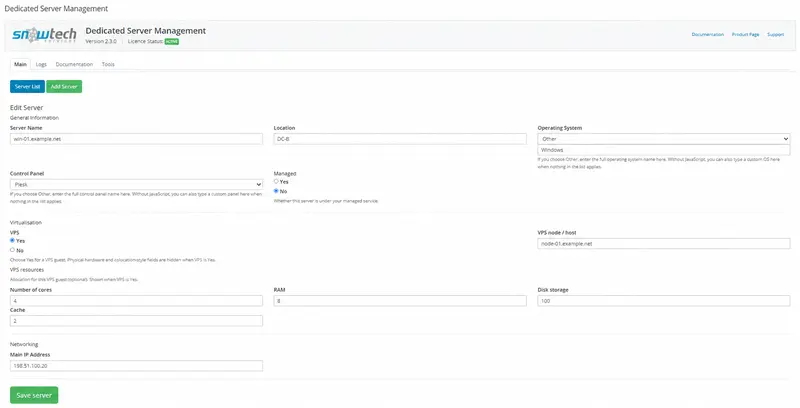This screenshot has width=800, height=408.
Task: Open the Documentation link in header
Action: coord(708,34)
